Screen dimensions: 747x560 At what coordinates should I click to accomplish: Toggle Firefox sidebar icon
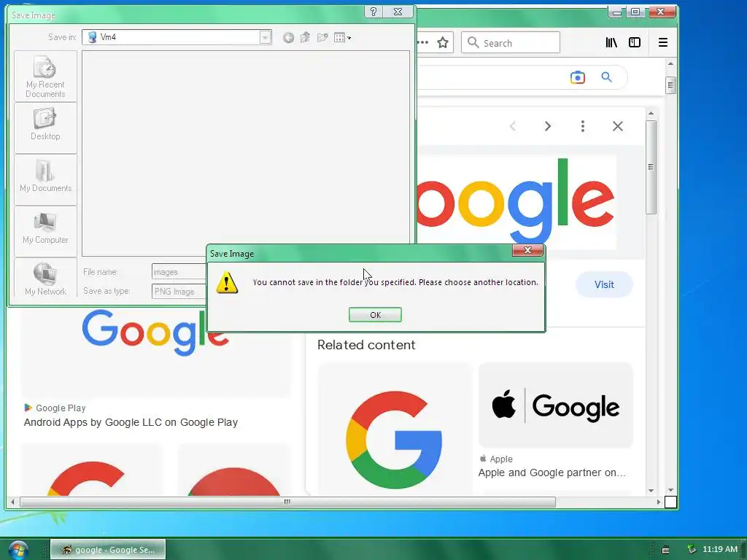(635, 42)
